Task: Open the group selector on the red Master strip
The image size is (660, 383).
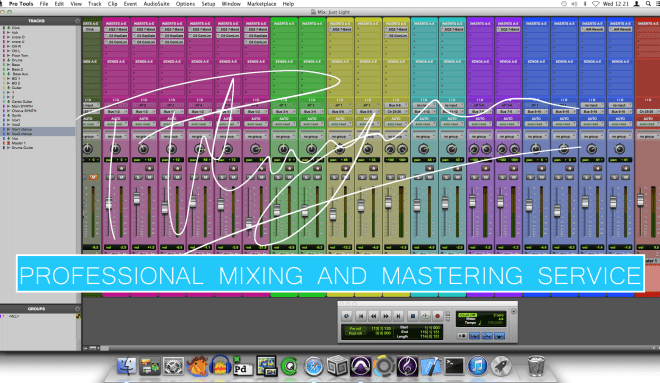Action: (x=648, y=136)
